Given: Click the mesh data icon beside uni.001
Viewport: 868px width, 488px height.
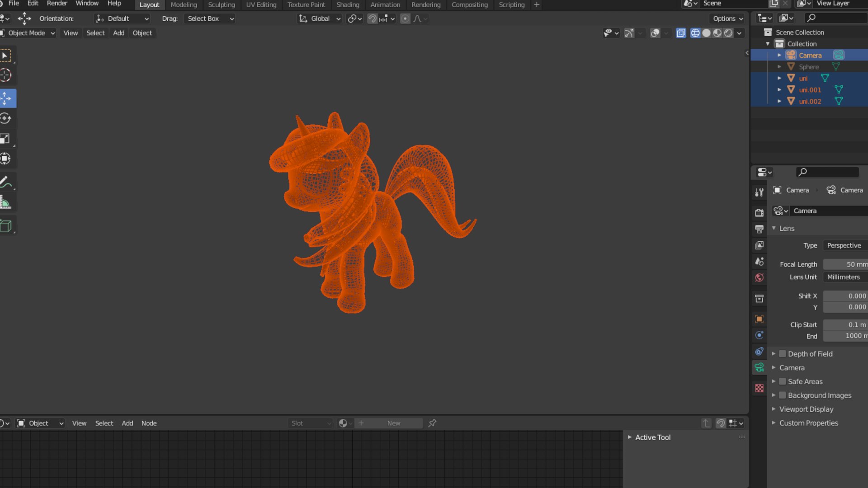Looking at the screenshot, I should [839, 89].
